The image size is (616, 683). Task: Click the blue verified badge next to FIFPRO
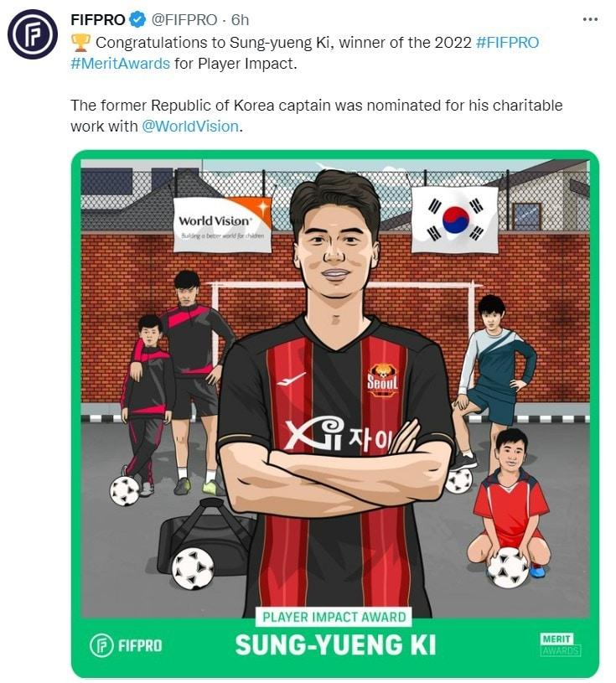[138, 20]
